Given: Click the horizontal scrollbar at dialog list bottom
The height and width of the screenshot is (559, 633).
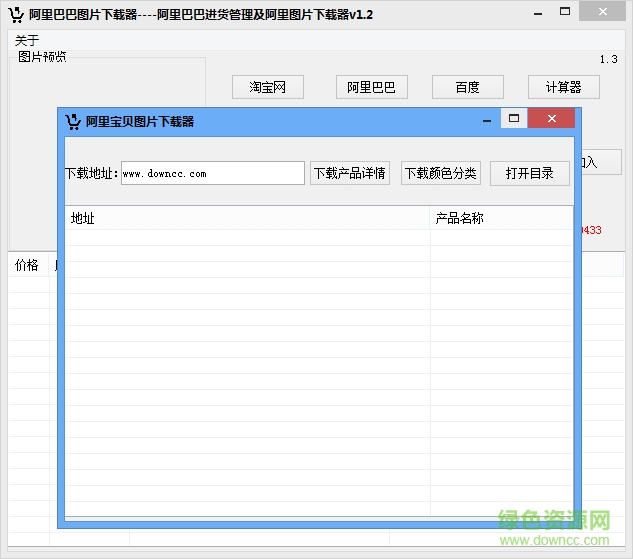Looking at the screenshot, I should pos(318,519).
